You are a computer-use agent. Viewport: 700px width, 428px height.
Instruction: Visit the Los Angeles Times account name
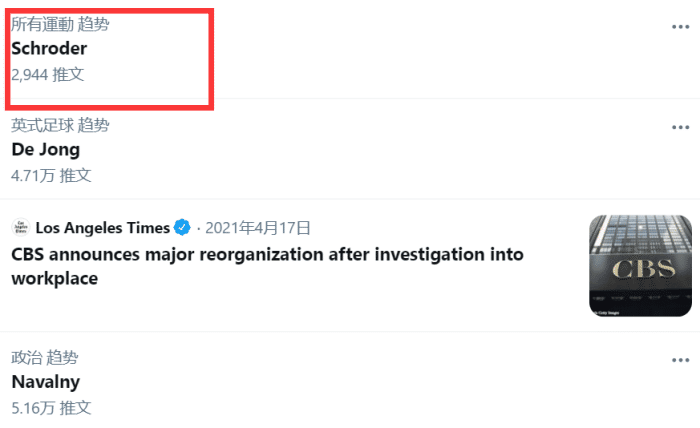click(x=102, y=227)
